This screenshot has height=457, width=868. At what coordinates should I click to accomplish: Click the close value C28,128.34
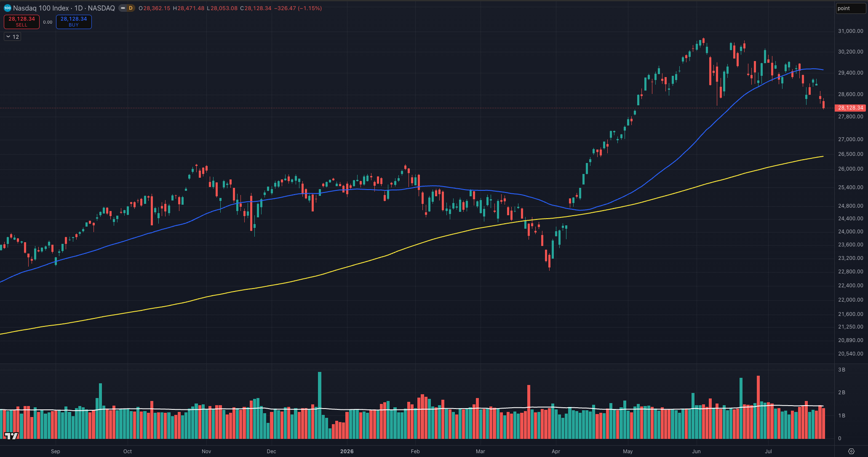(x=256, y=8)
